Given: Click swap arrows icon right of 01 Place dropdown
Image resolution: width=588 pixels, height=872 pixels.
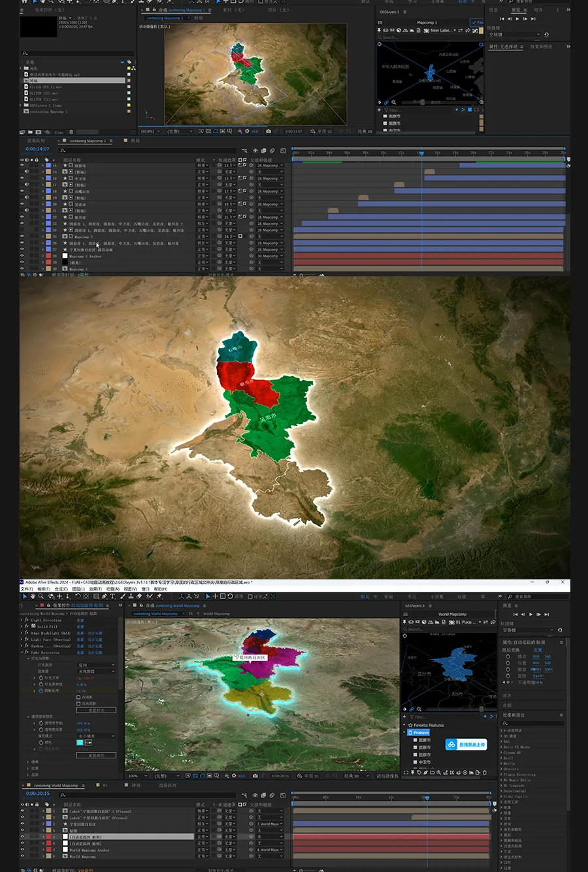Looking at the screenshot, I should (x=485, y=622).
